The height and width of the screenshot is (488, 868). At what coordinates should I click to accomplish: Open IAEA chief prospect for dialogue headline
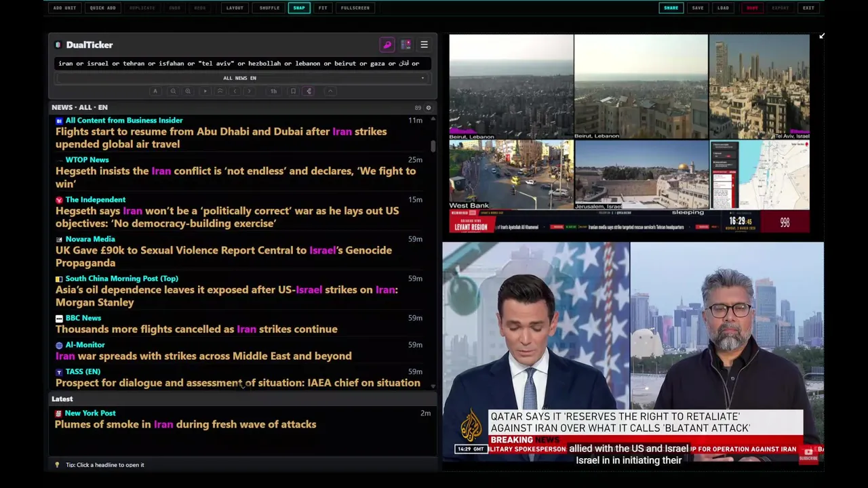pyautogui.click(x=238, y=383)
